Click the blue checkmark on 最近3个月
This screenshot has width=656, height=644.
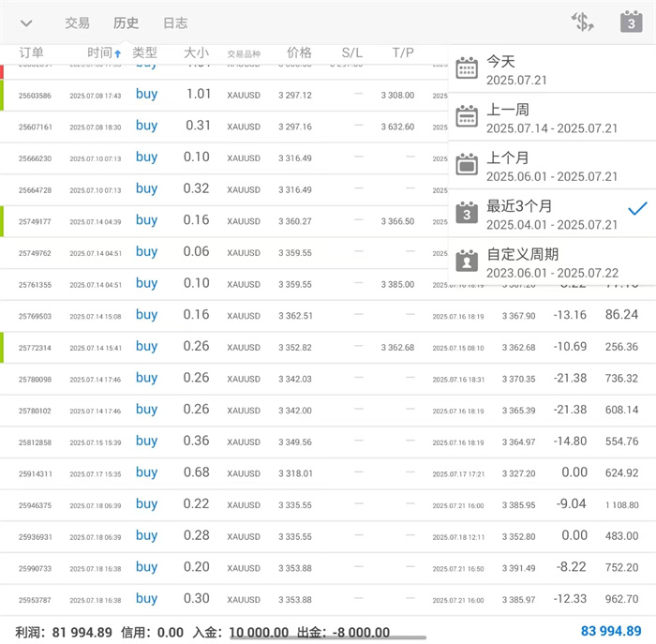coord(637,208)
